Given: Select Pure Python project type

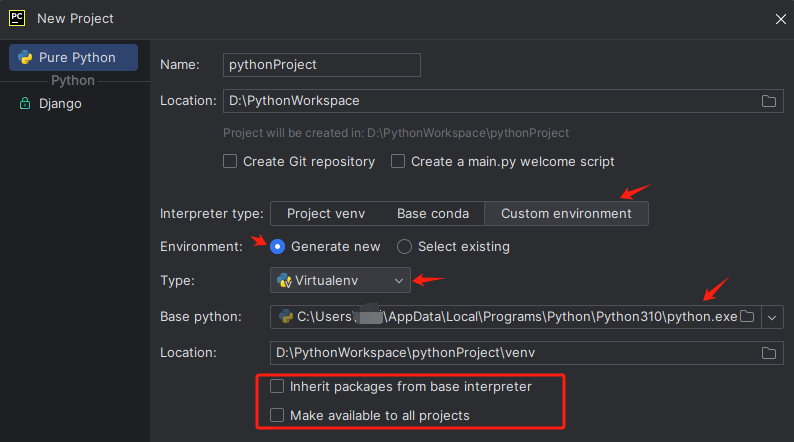Looking at the screenshot, I should click(x=73, y=57).
